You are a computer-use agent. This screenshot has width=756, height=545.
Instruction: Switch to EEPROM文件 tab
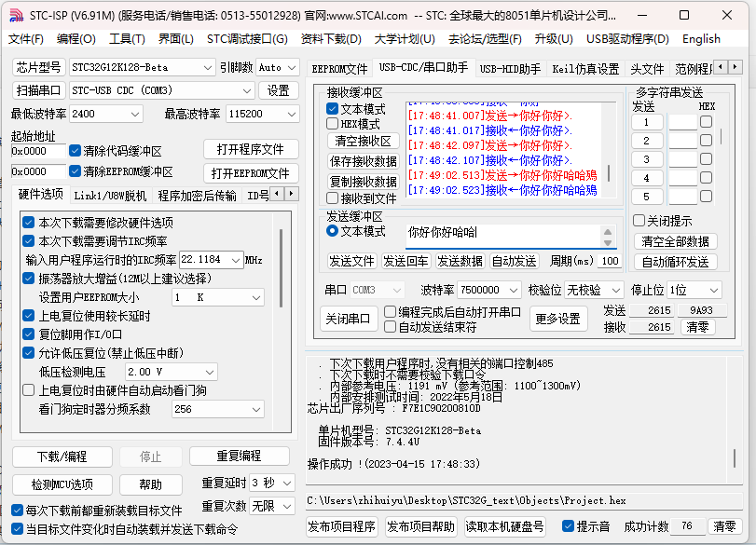[x=339, y=69]
